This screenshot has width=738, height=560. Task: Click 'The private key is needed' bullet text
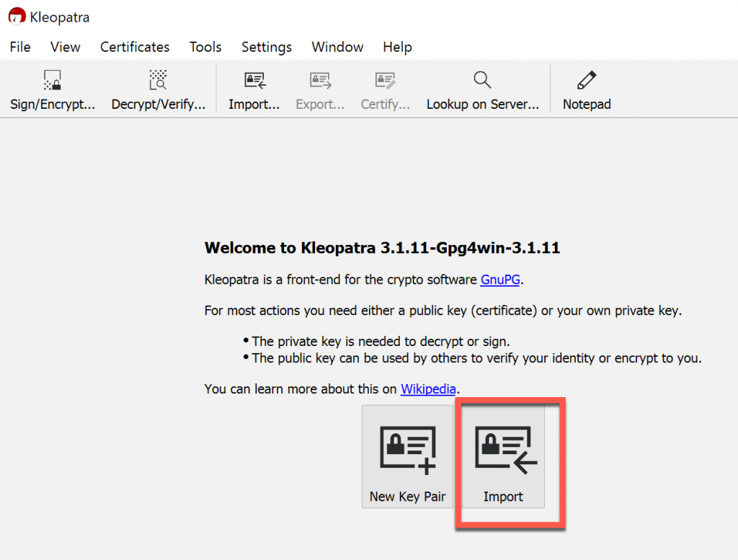(x=381, y=341)
